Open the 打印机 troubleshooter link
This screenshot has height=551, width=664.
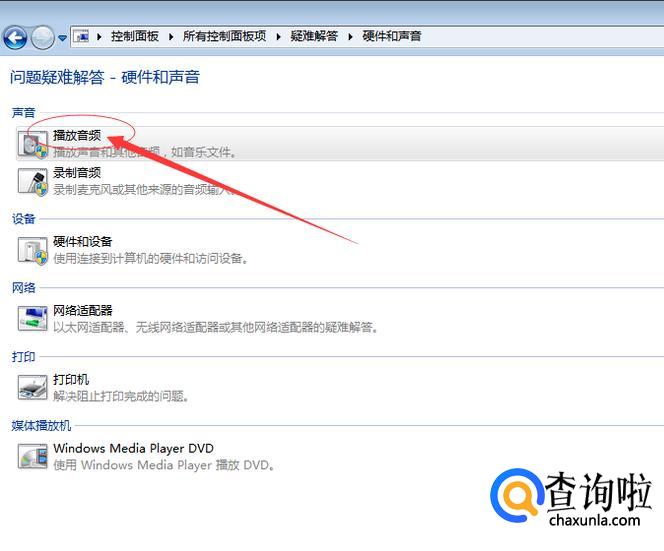tap(71, 380)
